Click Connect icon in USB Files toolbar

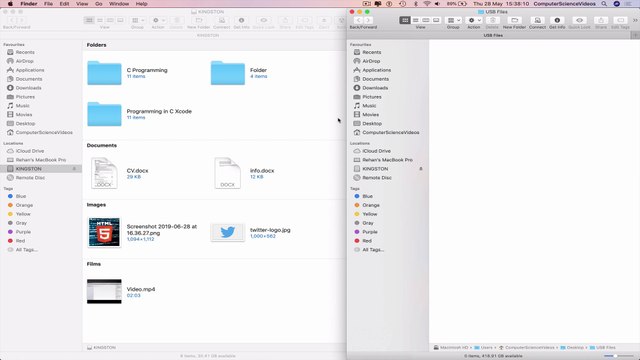(538, 20)
